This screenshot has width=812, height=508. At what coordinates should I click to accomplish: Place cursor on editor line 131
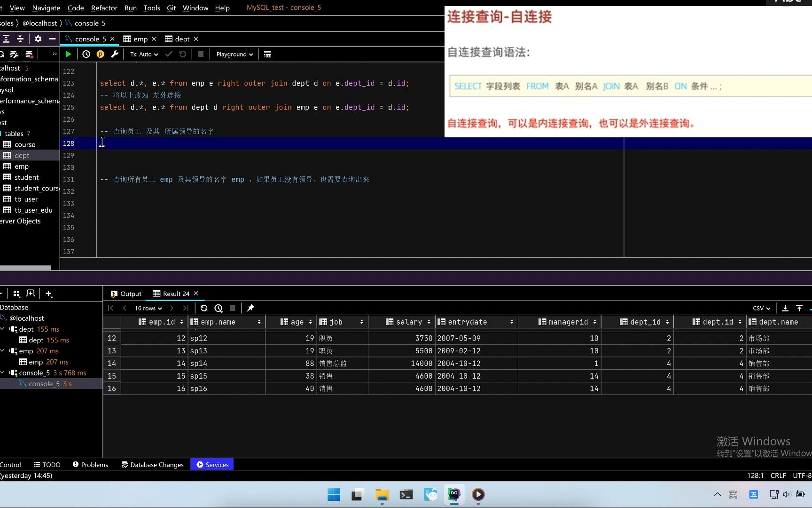[360, 179]
